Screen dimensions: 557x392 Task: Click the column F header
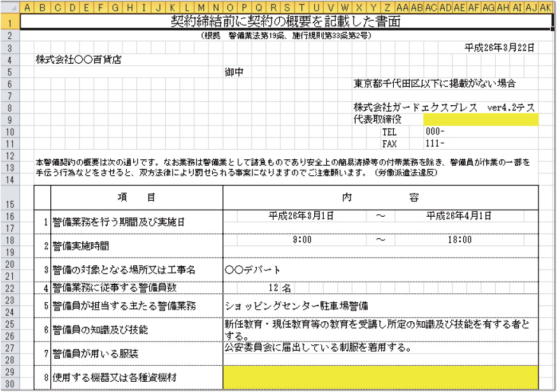pos(101,8)
